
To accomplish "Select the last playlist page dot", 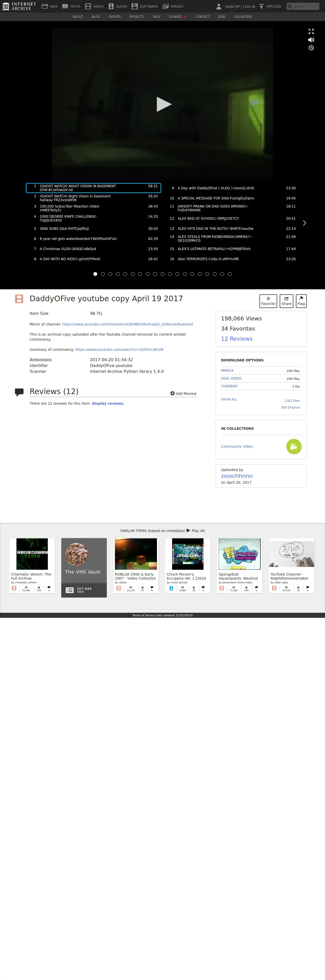I will click(230, 274).
